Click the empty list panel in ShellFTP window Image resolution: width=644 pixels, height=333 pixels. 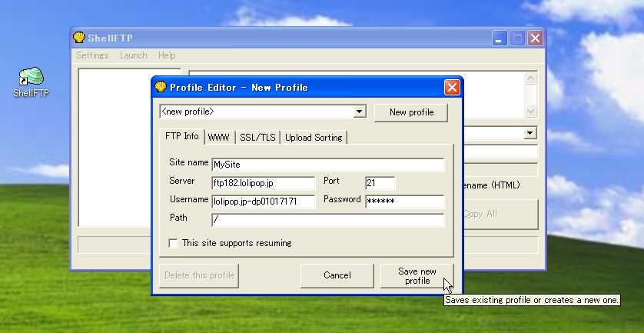pyautogui.click(x=115, y=147)
